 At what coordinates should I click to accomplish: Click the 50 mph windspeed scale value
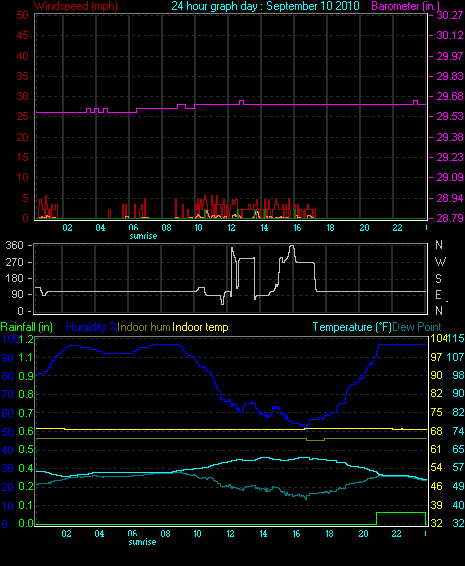22,15
